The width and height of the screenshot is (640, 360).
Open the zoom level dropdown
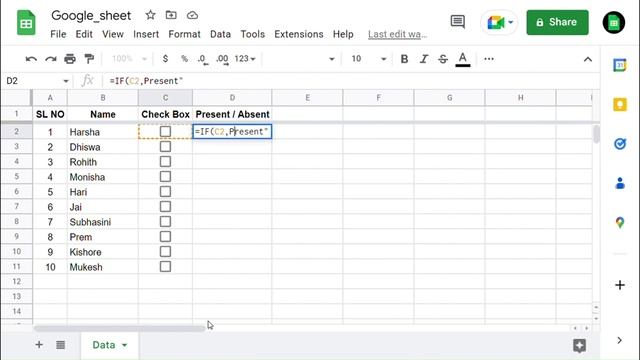click(129, 59)
